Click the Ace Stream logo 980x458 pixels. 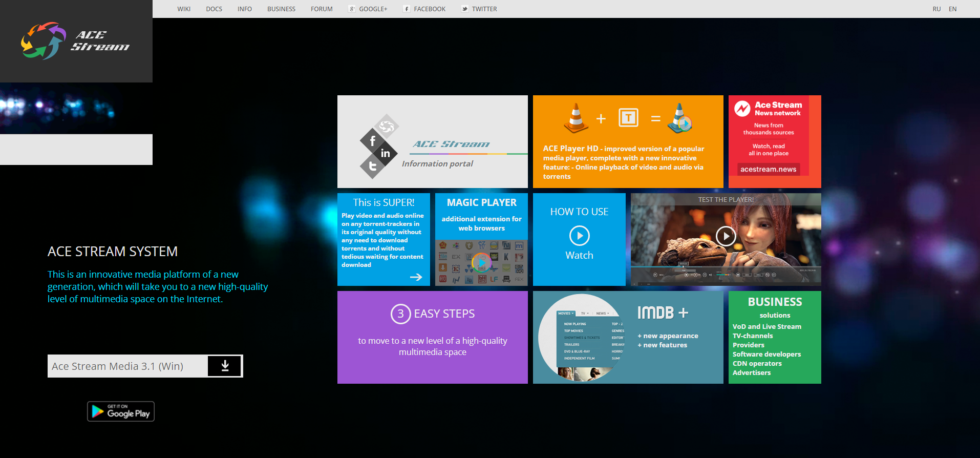75,41
